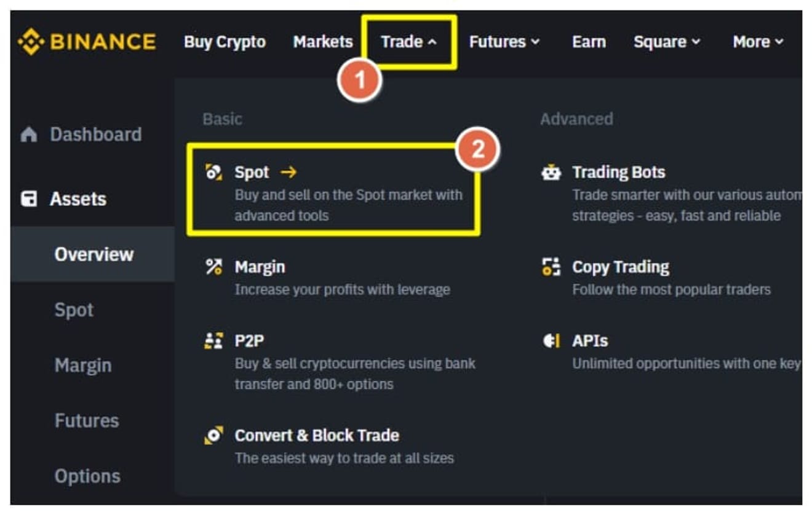Click the Convert & Block Trade icon
Image resolution: width=812 pixels, height=515 pixels.
[x=213, y=436]
